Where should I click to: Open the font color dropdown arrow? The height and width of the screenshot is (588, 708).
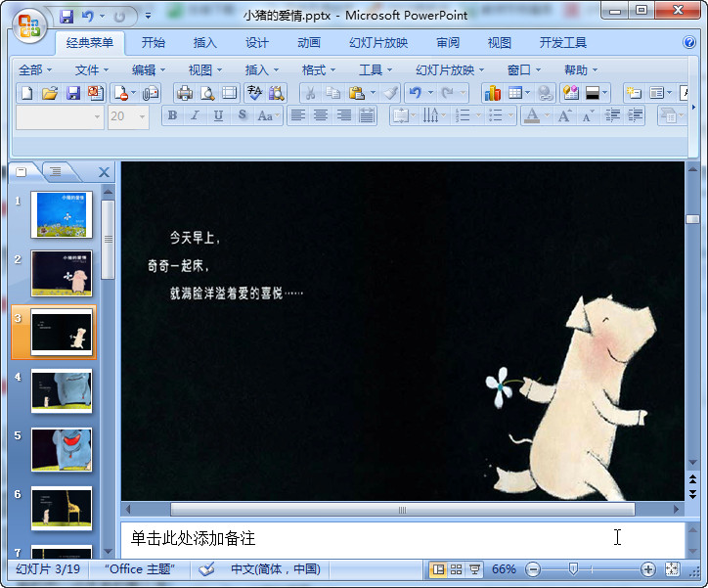click(547, 115)
